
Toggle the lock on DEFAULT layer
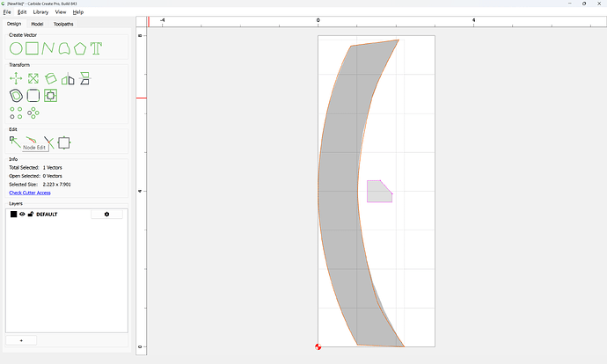tap(31, 214)
